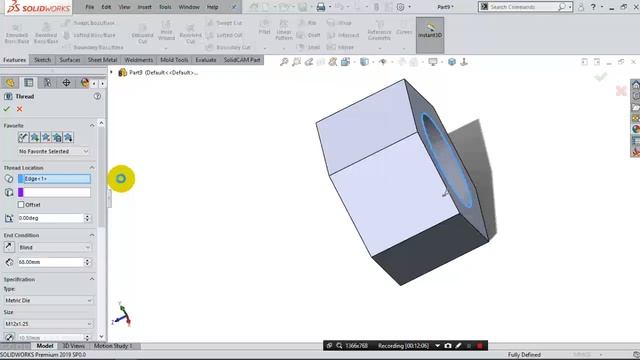640x360 pixels.
Task: Click Add or Update Favorite icon
Action: coord(35,138)
